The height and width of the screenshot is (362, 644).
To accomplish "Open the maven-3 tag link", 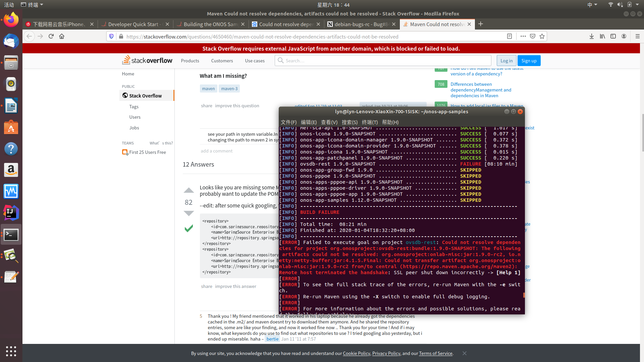I will (x=229, y=88).
